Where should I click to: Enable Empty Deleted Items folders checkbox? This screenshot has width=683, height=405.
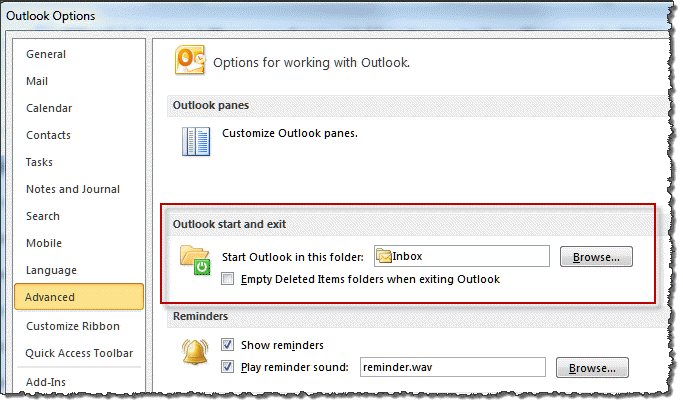[x=227, y=279]
